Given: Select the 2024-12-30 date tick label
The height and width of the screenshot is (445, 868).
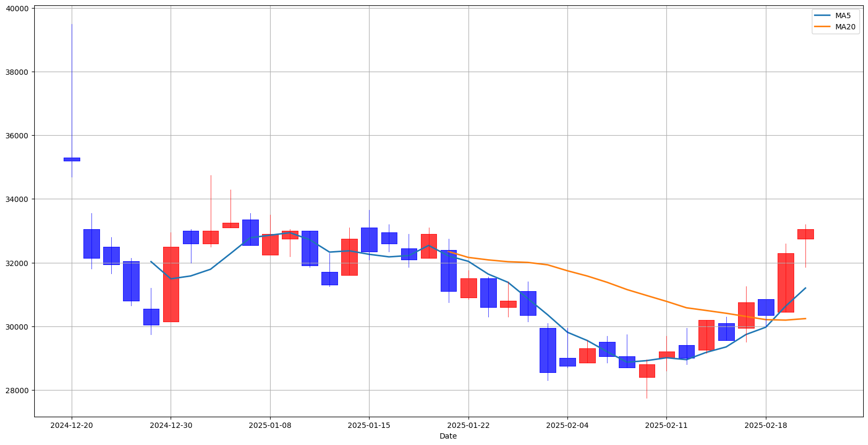Looking at the screenshot, I should [x=171, y=425].
